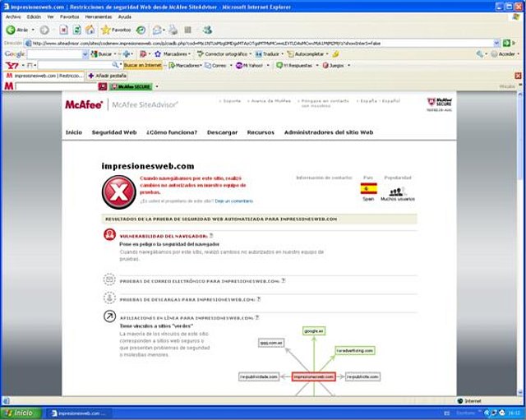
Task: Click the red Stop loading icon
Action: pos(63,30)
